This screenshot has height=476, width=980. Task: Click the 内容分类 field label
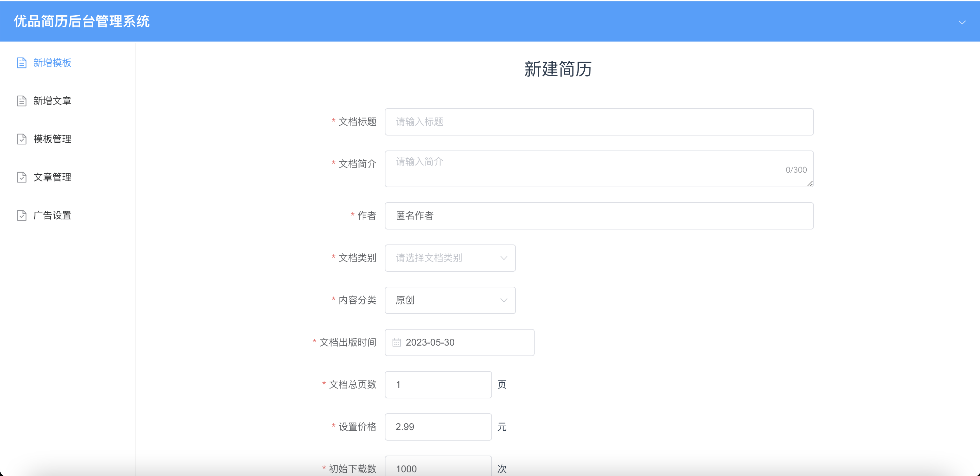pos(357,300)
